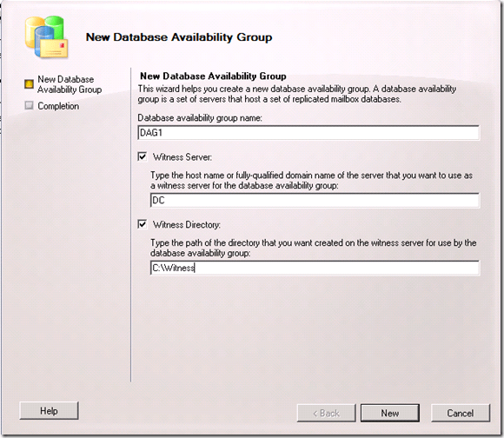Select the Completion step in sidebar
This screenshot has height=438, width=504.
click(58, 106)
